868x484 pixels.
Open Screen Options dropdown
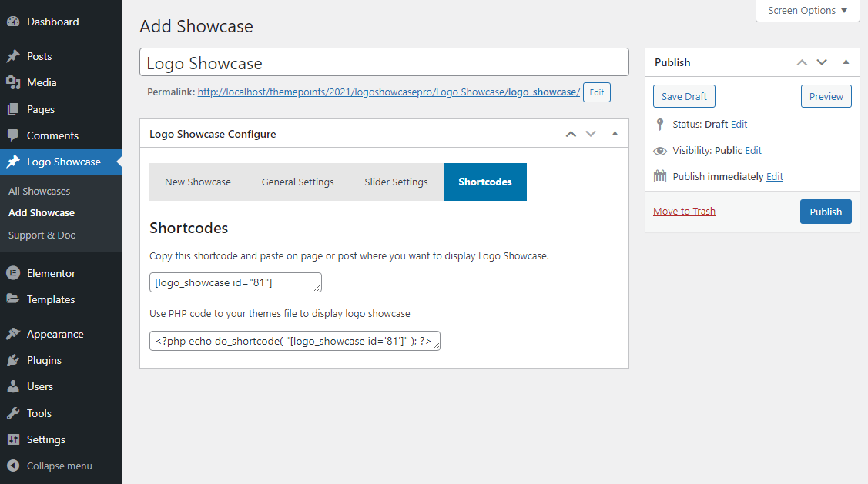tap(808, 11)
